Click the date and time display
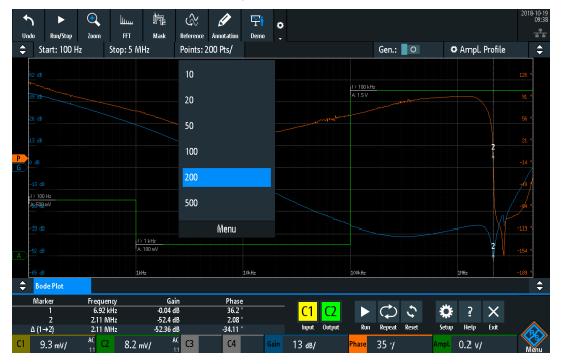The image size is (561, 364). pos(535,16)
